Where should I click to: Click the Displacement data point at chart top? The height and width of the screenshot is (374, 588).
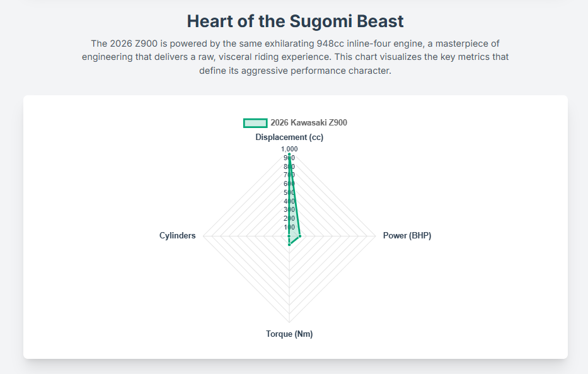click(x=289, y=155)
